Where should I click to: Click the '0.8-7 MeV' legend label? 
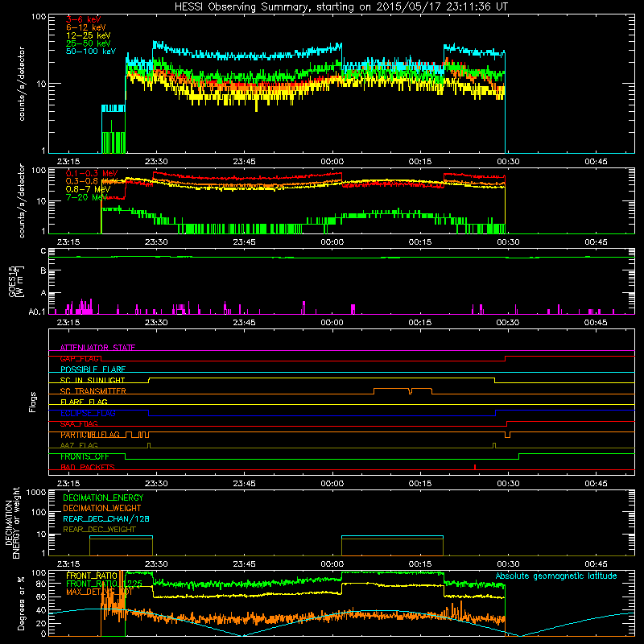point(88,189)
